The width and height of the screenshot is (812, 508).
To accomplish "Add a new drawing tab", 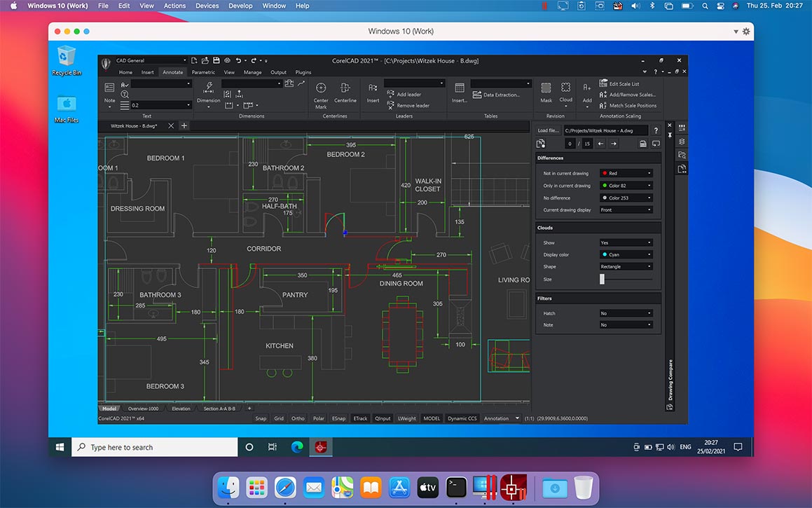I will [184, 126].
